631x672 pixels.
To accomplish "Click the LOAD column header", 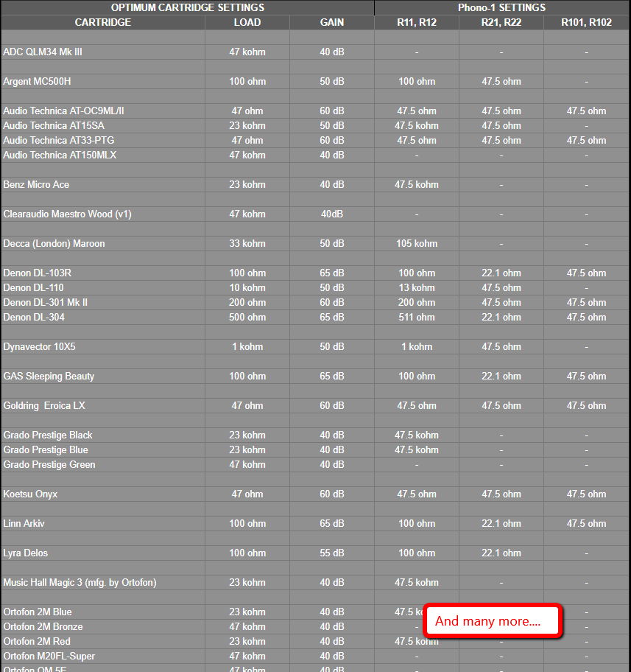I will pyautogui.click(x=247, y=22).
